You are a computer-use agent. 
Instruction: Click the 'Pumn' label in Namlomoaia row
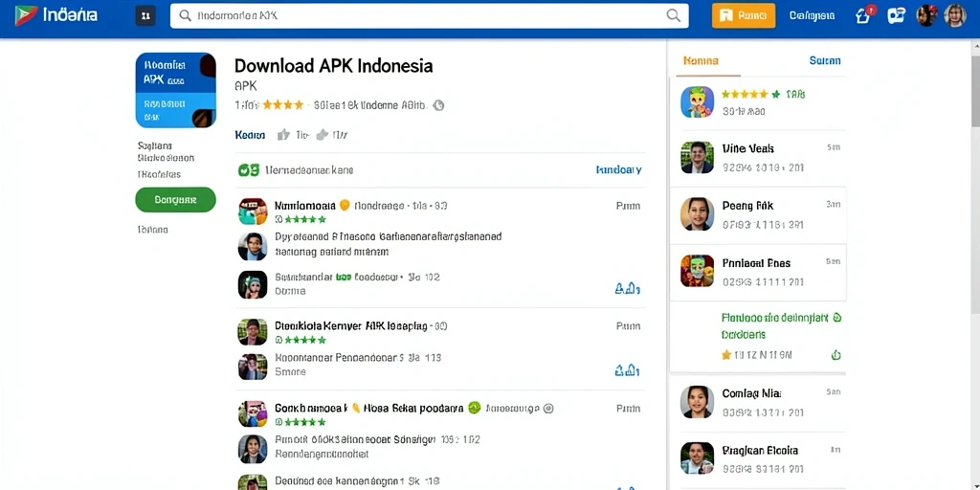coord(628,206)
